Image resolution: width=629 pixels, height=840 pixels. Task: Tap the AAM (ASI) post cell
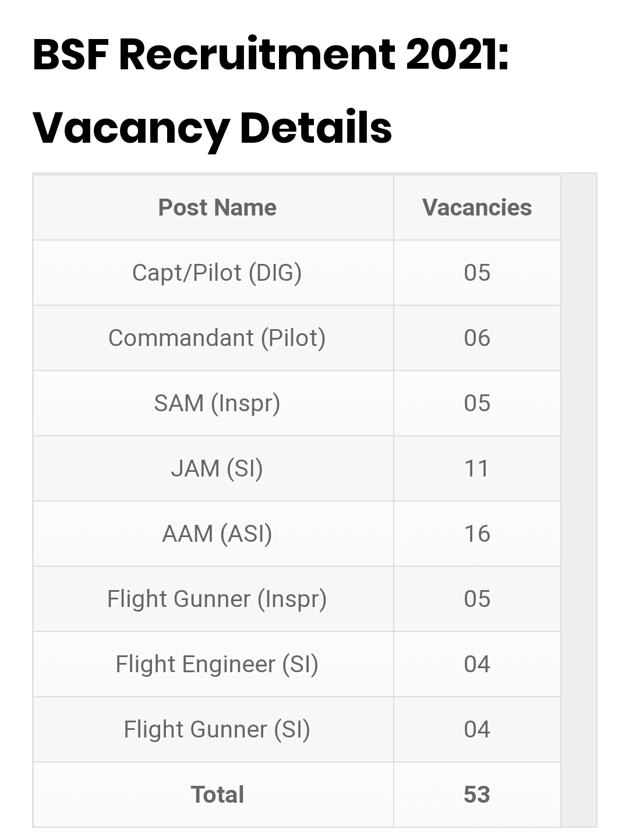[x=217, y=534]
